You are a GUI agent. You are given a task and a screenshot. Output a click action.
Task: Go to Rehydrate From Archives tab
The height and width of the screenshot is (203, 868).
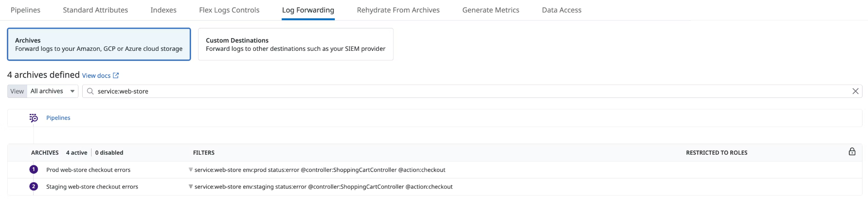pos(398,10)
